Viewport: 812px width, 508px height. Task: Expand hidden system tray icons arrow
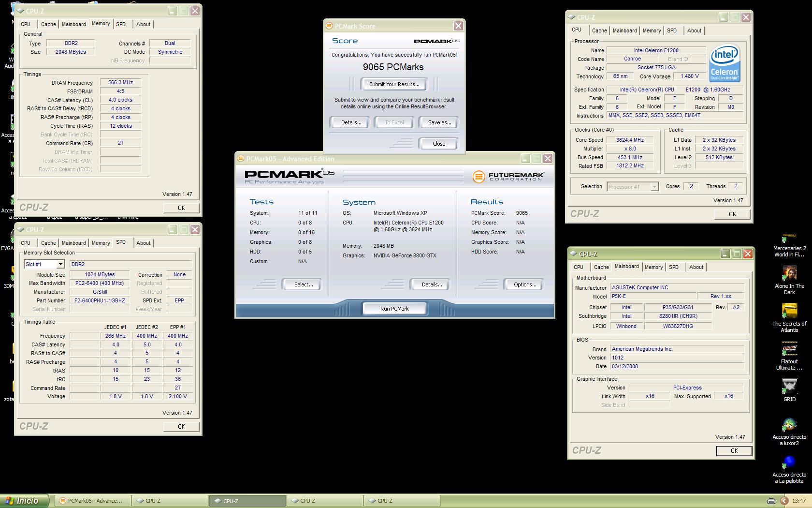point(784,501)
